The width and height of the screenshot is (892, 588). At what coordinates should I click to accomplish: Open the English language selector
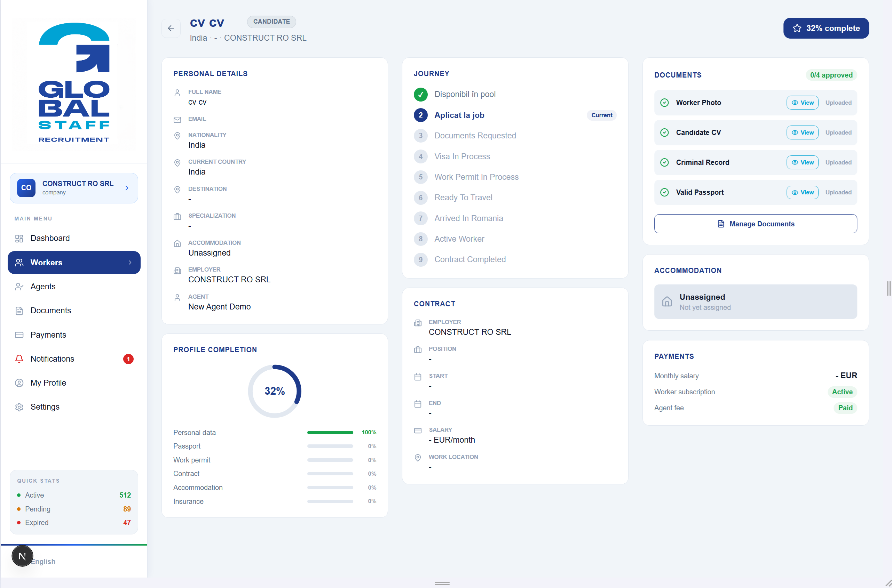[43, 561]
